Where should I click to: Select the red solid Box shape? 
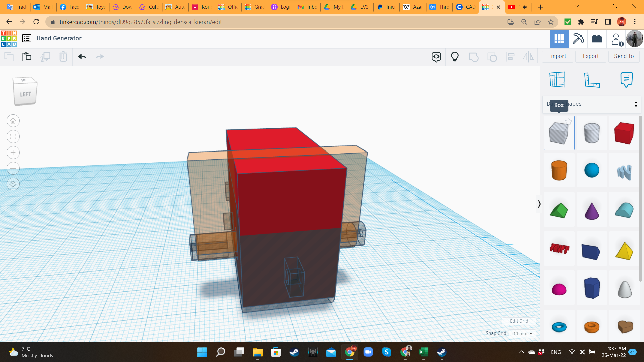[624, 133]
